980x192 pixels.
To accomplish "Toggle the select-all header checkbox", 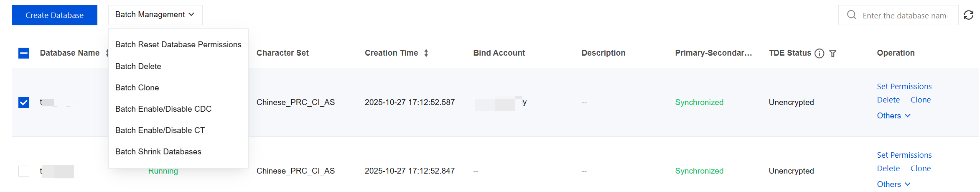I will point(24,53).
